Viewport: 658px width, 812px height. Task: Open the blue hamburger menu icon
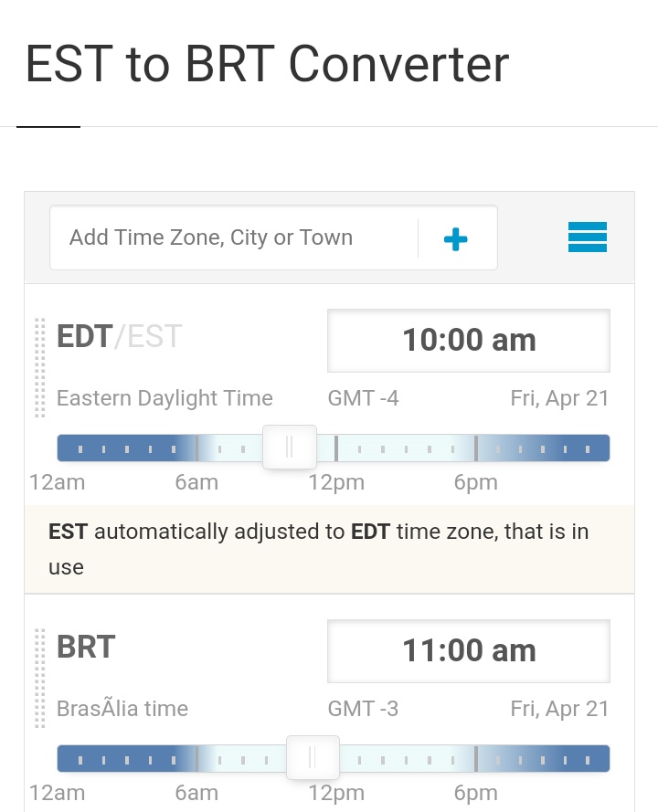(587, 237)
